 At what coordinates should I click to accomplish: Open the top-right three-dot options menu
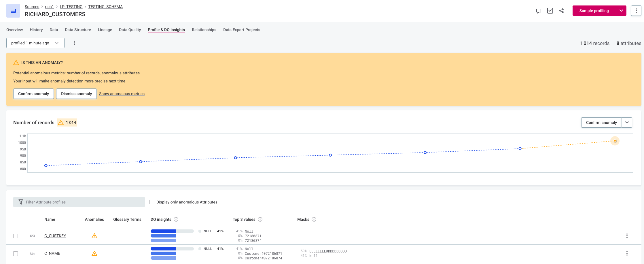click(x=636, y=11)
